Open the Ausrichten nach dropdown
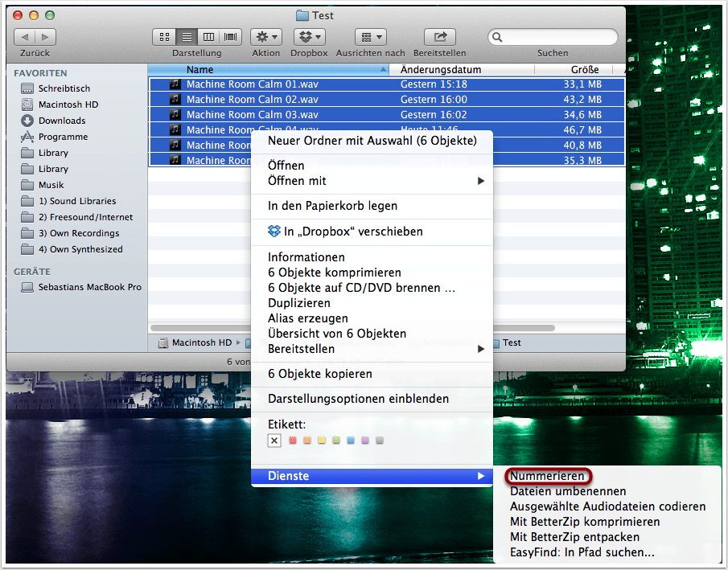728x570 pixels. click(x=371, y=37)
